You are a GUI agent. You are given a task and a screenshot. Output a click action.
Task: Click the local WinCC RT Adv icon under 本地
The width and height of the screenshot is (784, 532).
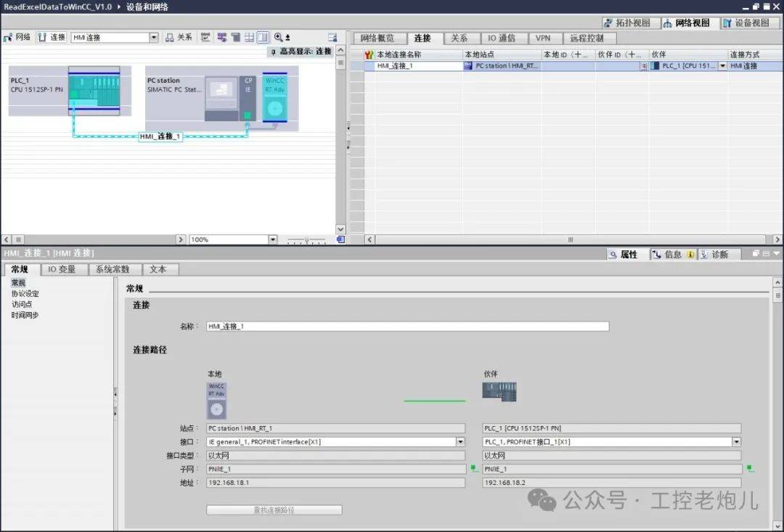(216, 401)
